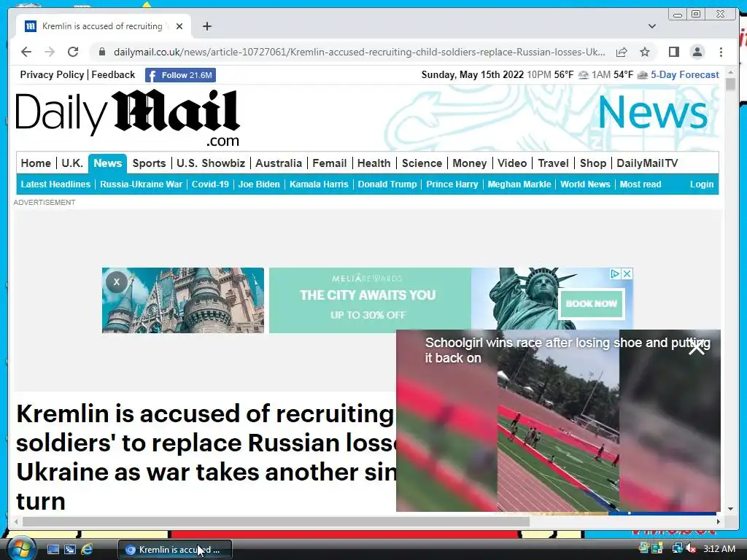Close the Kremlin article tab

click(x=179, y=26)
